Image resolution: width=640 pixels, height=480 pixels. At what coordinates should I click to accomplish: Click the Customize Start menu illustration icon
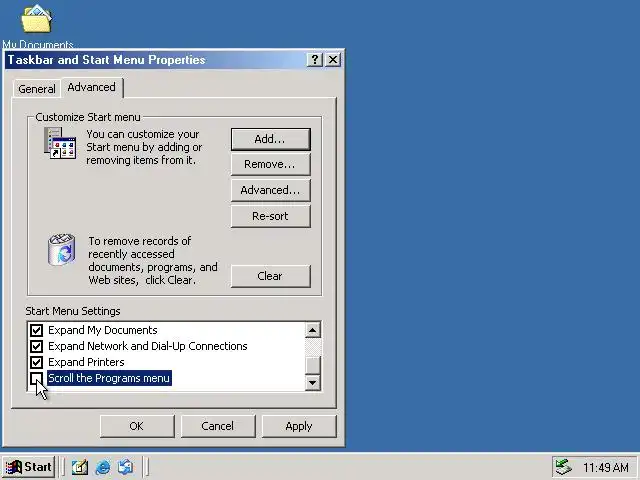pos(60,143)
